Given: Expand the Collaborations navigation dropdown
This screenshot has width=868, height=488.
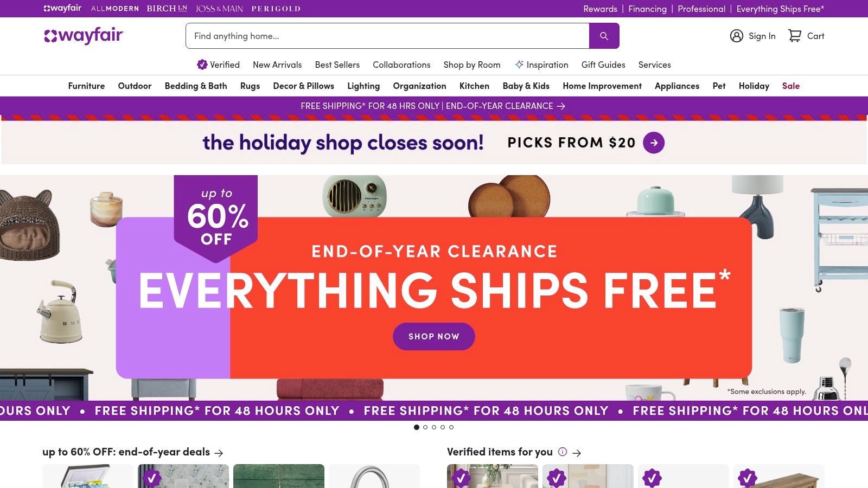Looking at the screenshot, I should [401, 65].
